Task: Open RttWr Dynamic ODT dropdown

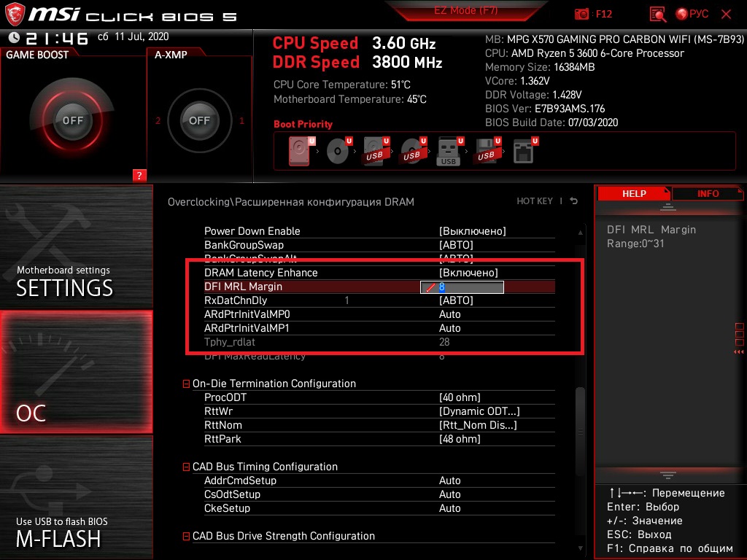Action: coord(479,411)
